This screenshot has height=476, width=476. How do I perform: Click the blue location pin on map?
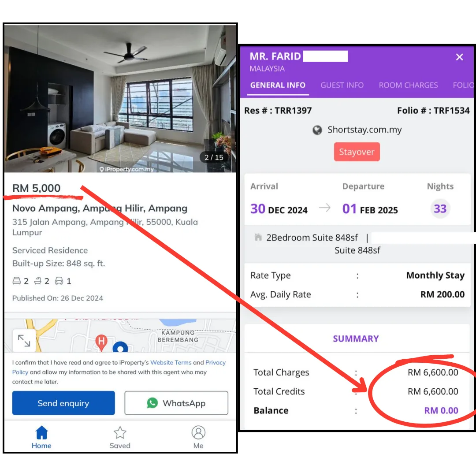pos(120,347)
